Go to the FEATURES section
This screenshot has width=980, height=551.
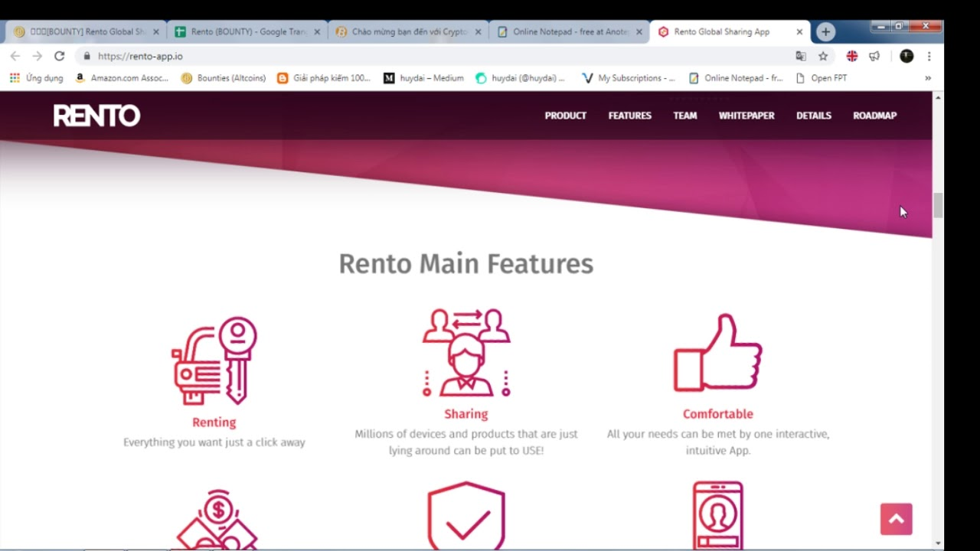(630, 116)
